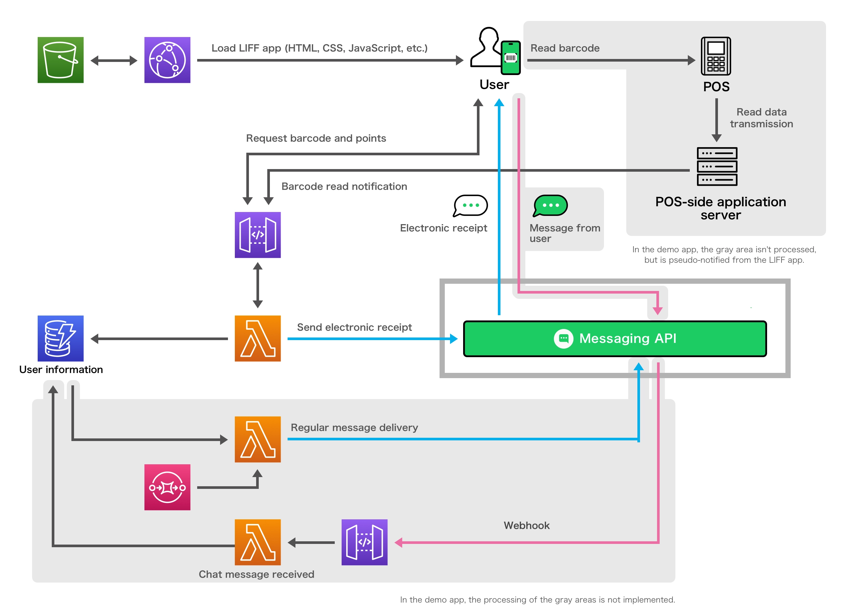Select the white Electronic receipt speech bubble

[470, 205]
